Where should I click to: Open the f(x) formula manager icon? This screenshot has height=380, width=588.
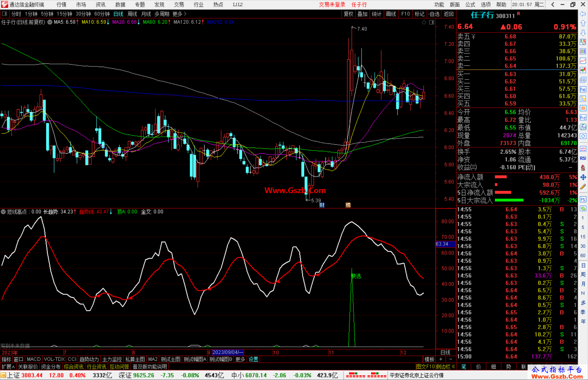tap(583, 127)
